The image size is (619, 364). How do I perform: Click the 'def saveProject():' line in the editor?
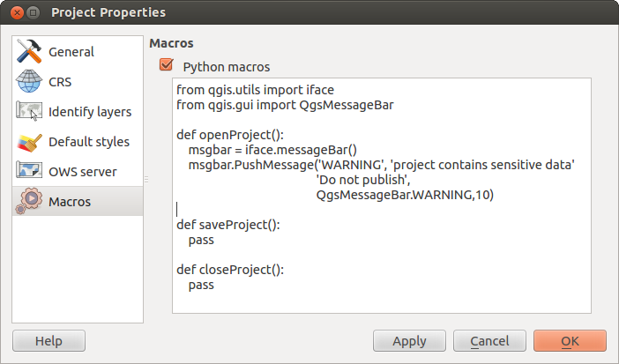click(228, 225)
